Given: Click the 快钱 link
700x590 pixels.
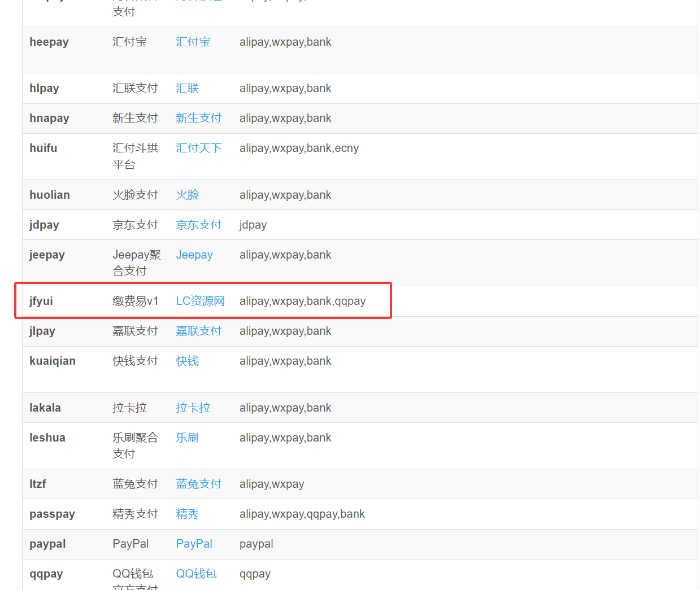Looking at the screenshot, I should 187,361.
